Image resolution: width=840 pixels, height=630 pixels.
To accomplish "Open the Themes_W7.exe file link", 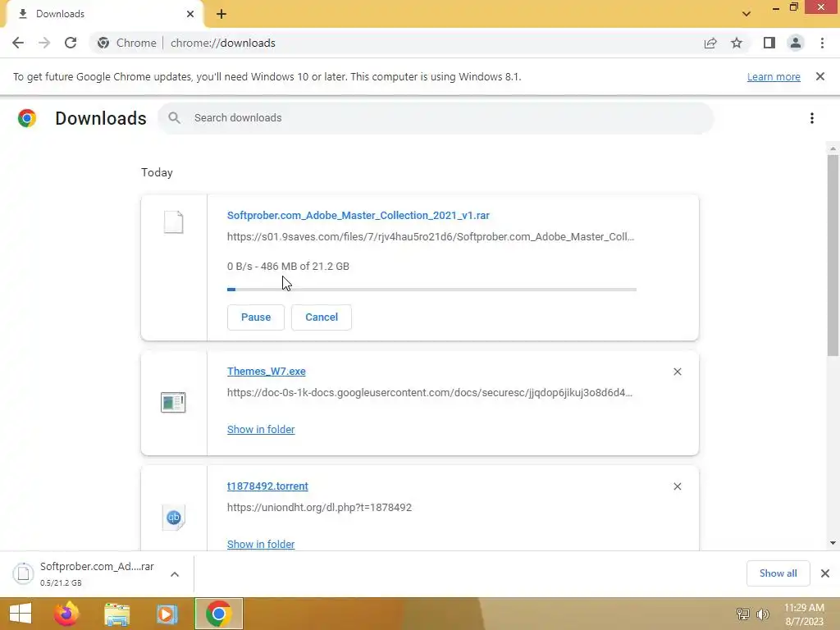I will [267, 372].
